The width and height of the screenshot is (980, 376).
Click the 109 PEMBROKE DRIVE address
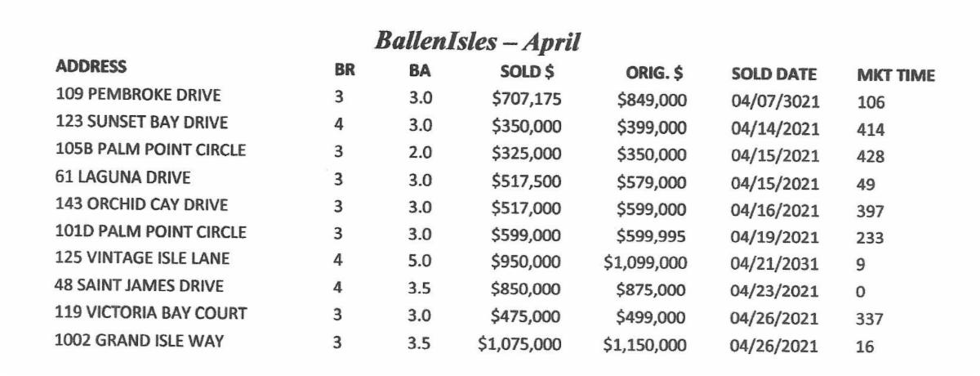[x=138, y=95]
